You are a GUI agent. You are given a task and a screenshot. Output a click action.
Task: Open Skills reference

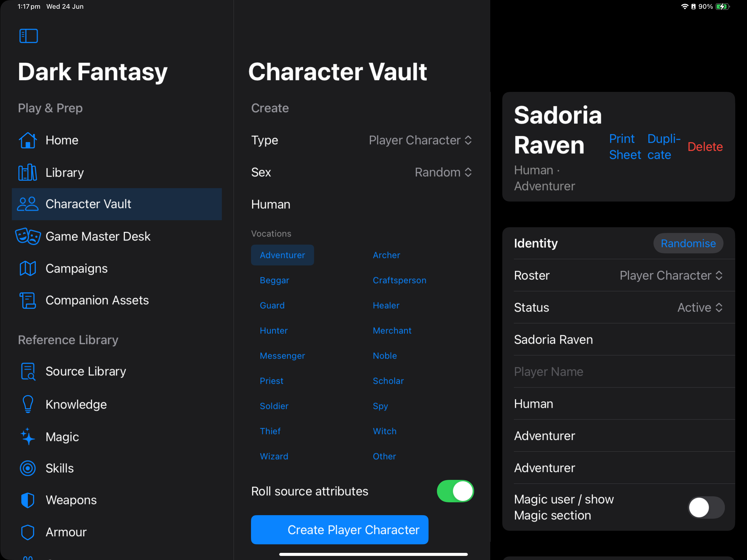tap(116, 468)
